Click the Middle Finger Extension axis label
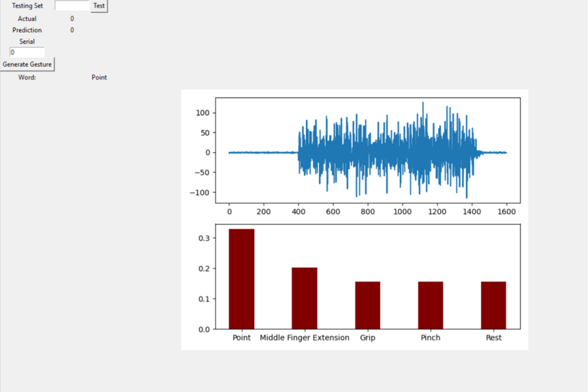588x392 pixels. [x=304, y=338]
